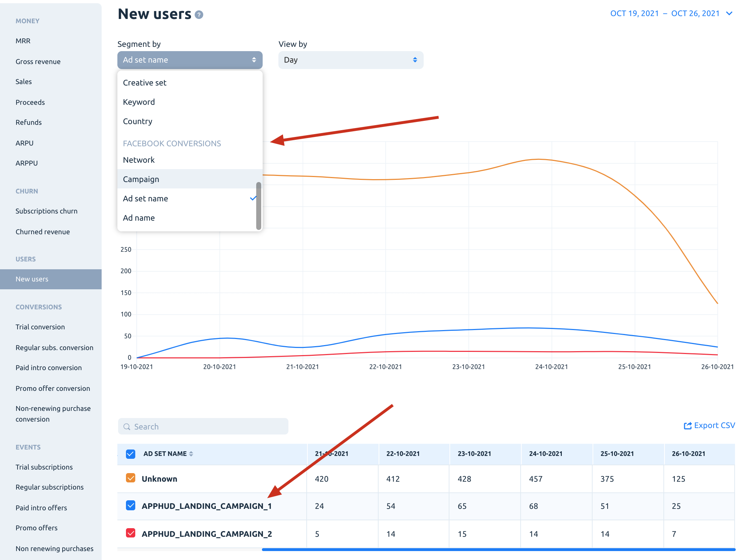Choose Country from the segment options

[x=137, y=121]
